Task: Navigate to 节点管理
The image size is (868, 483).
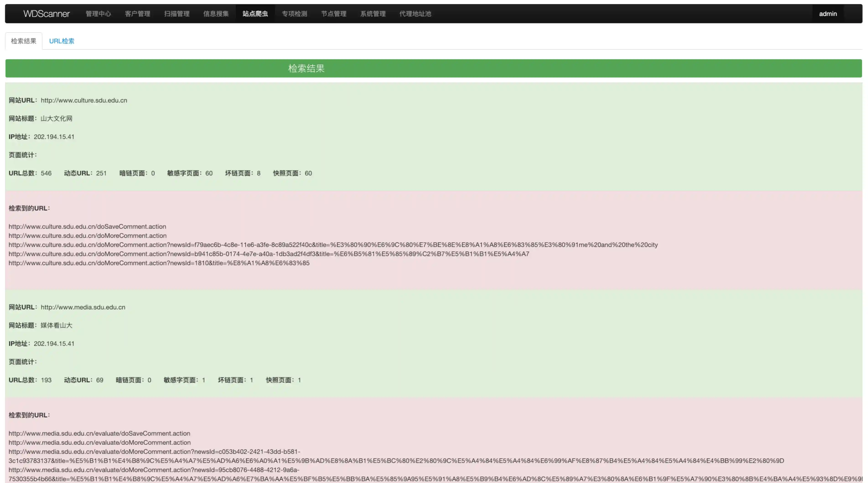Action: tap(334, 14)
